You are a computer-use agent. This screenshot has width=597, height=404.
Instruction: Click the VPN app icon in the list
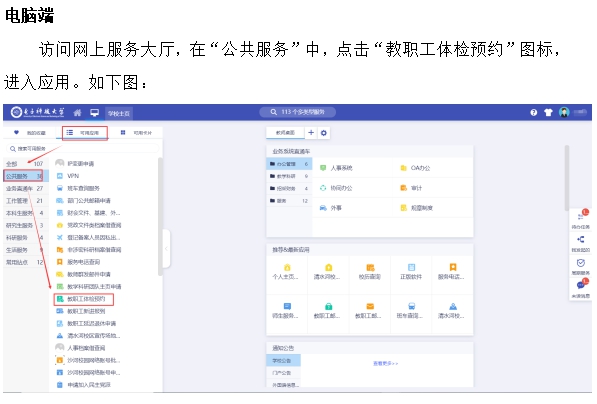(60, 176)
